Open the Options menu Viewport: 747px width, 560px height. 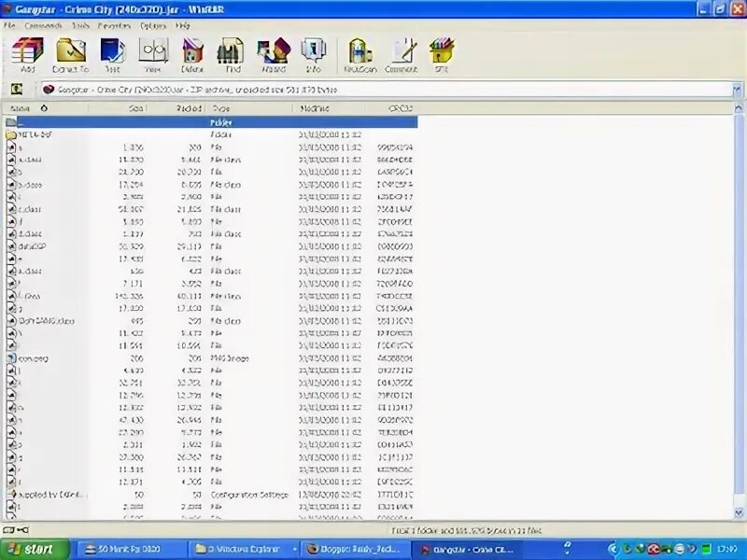(153, 25)
